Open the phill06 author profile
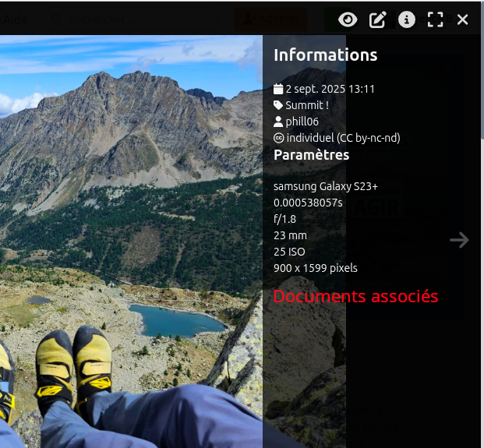The height and width of the screenshot is (448, 484). (x=302, y=122)
